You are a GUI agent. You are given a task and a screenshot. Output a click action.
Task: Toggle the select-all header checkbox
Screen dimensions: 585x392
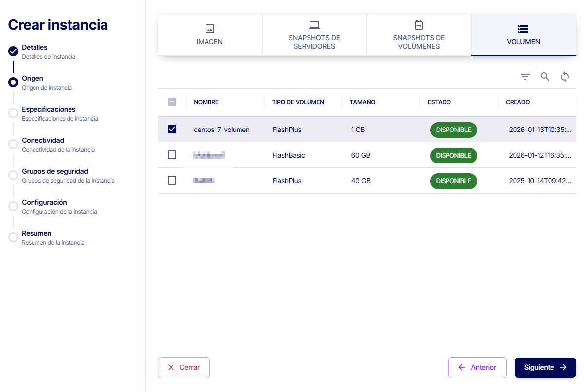click(x=172, y=102)
